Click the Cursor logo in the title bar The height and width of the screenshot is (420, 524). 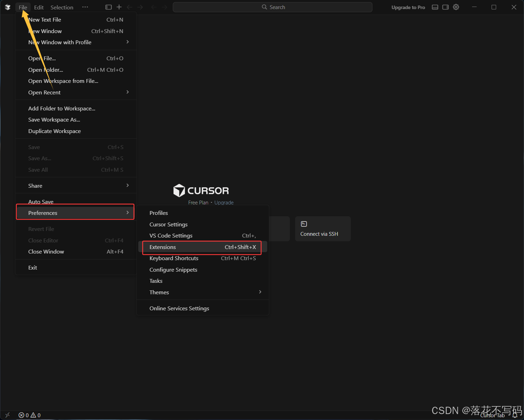(8, 7)
